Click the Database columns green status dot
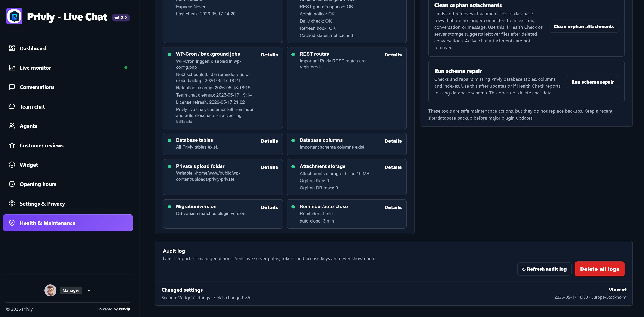Screen dimensions: 644x317 point(293,140)
